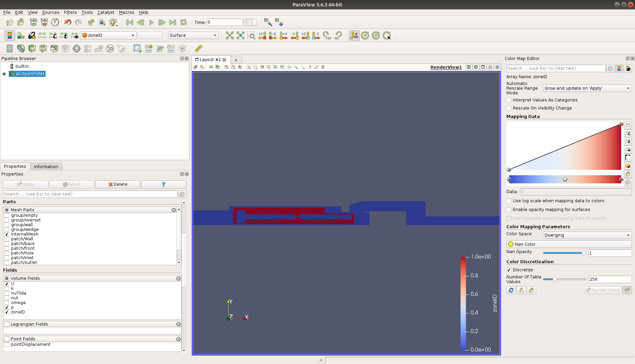The width and height of the screenshot is (635, 364).
Task: Enable the omega volume field
Action: click(x=7, y=303)
